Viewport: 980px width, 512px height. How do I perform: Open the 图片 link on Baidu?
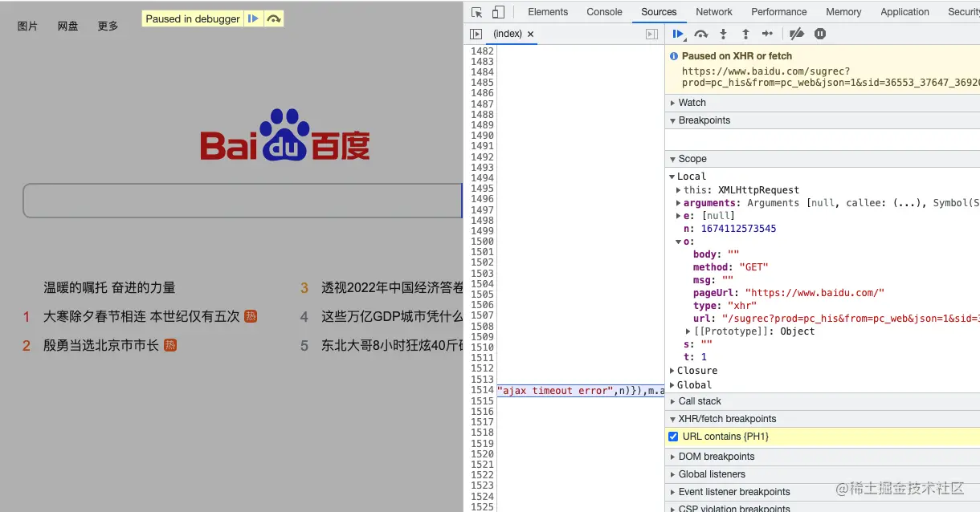[28, 26]
